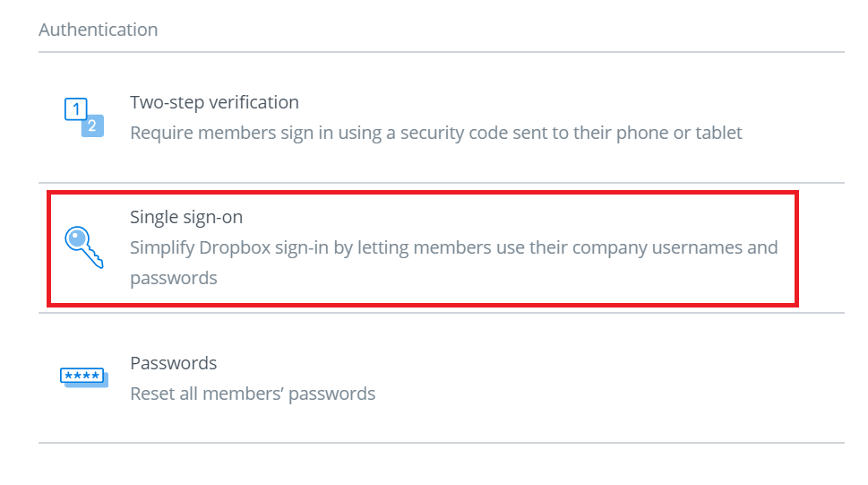
Task: Click the 'Require members sign in' description
Action: pyautogui.click(x=435, y=134)
